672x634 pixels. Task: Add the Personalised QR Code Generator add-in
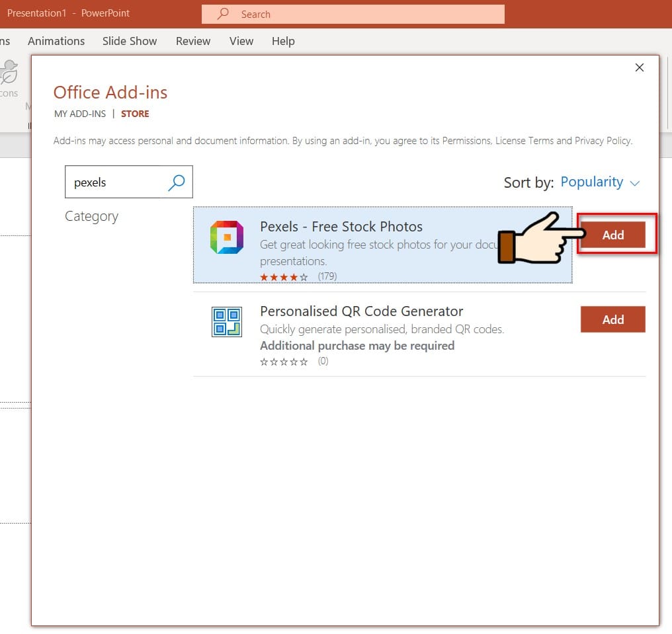[612, 319]
